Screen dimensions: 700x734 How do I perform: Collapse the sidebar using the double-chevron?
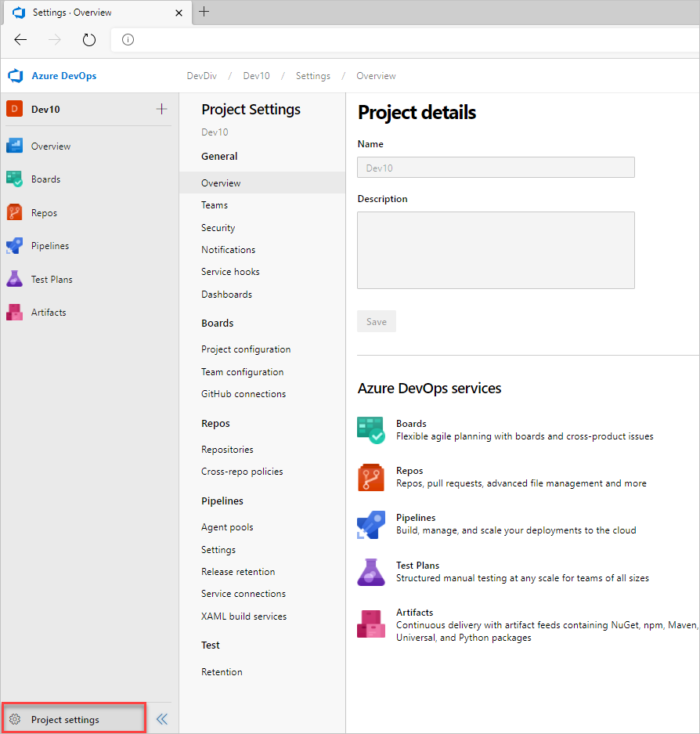pos(162,718)
